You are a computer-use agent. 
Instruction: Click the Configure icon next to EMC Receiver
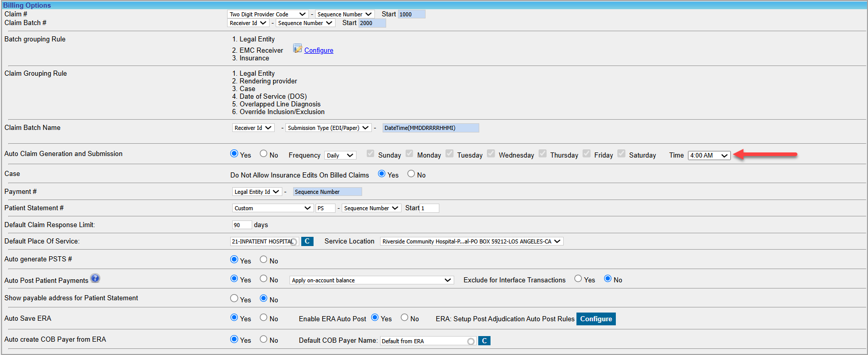(x=297, y=49)
